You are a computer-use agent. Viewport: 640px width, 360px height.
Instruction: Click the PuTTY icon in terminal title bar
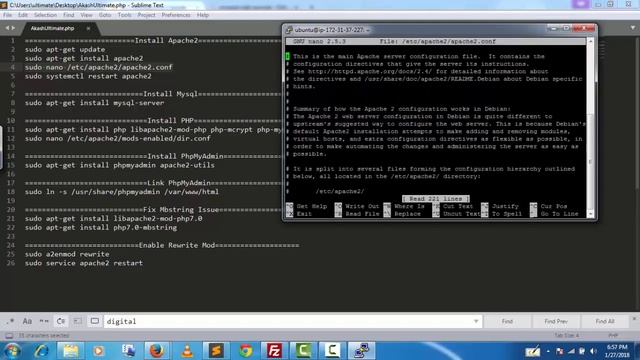click(x=289, y=30)
